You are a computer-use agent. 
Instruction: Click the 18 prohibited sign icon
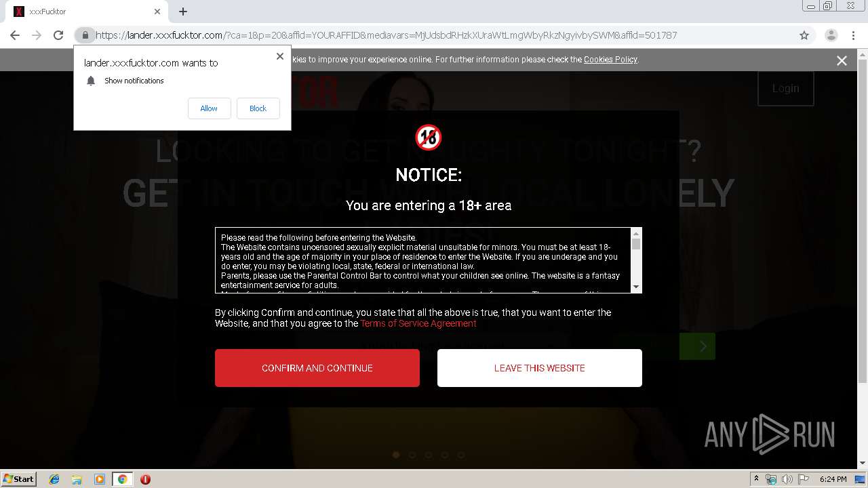pos(429,138)
